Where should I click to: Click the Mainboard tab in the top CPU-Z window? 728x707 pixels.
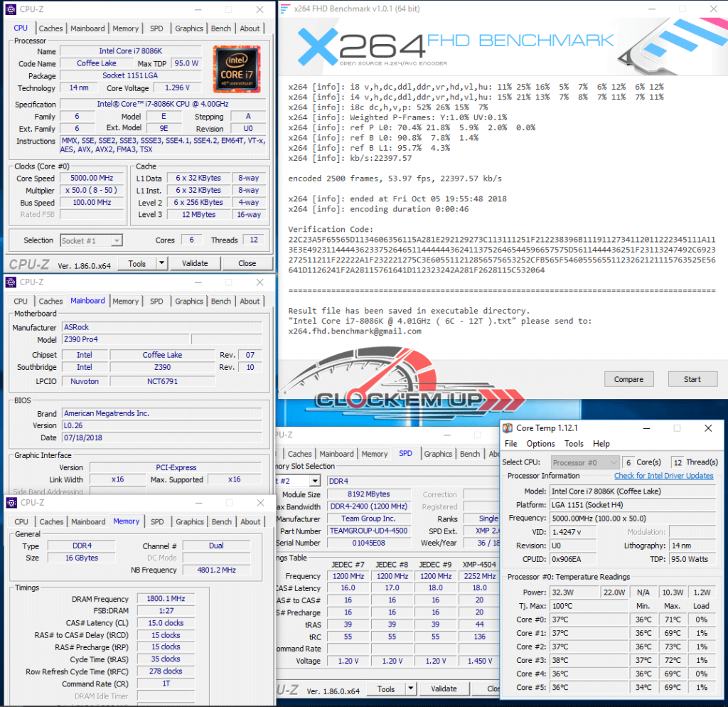[x=87, y=28]
